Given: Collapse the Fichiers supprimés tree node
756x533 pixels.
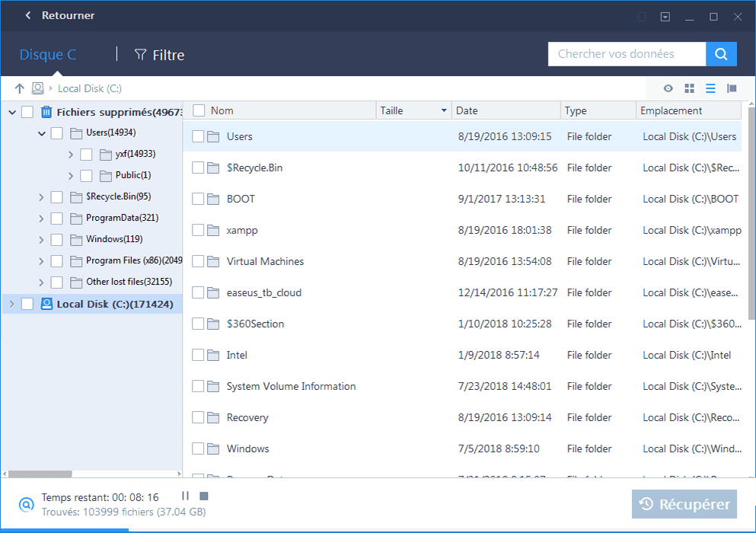Looking at the screenshot, I should pos(12,113).
